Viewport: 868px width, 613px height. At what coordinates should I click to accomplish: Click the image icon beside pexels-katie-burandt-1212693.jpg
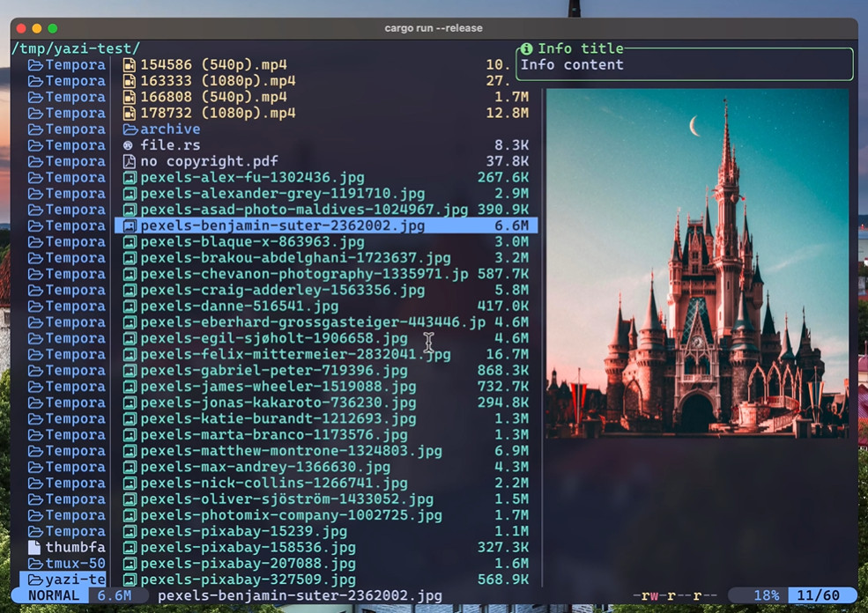130,418
